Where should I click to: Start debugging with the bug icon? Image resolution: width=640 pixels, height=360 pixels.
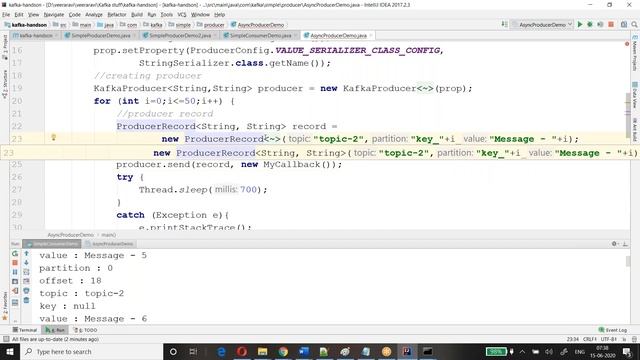click(x=590, y=24)
